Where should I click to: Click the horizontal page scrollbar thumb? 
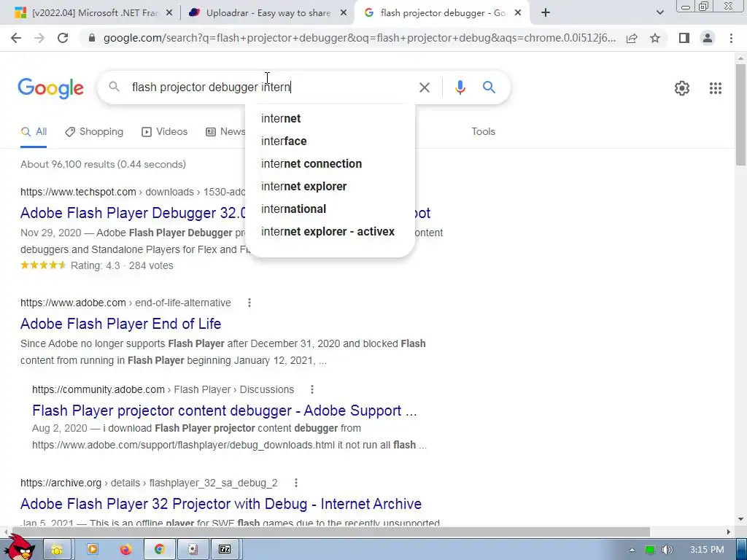(x=330, y=532)
